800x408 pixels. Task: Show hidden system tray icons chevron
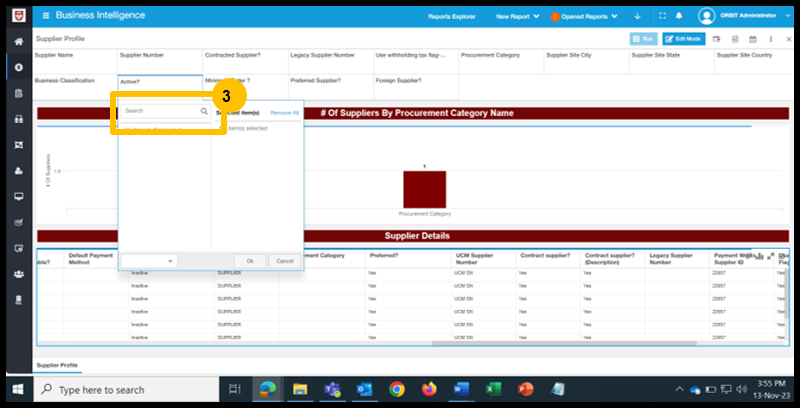679,390
